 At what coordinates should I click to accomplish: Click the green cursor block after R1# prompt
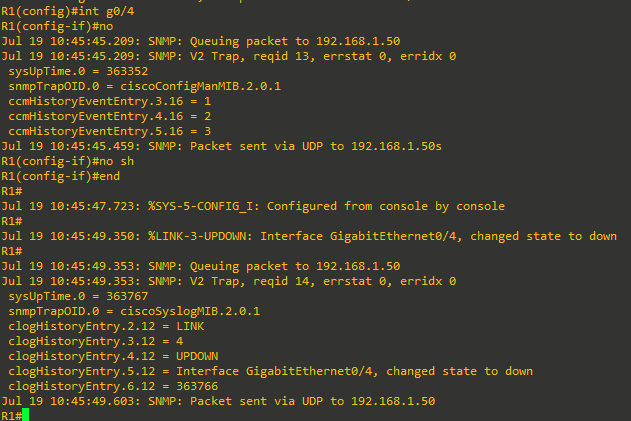pos(25,415)
